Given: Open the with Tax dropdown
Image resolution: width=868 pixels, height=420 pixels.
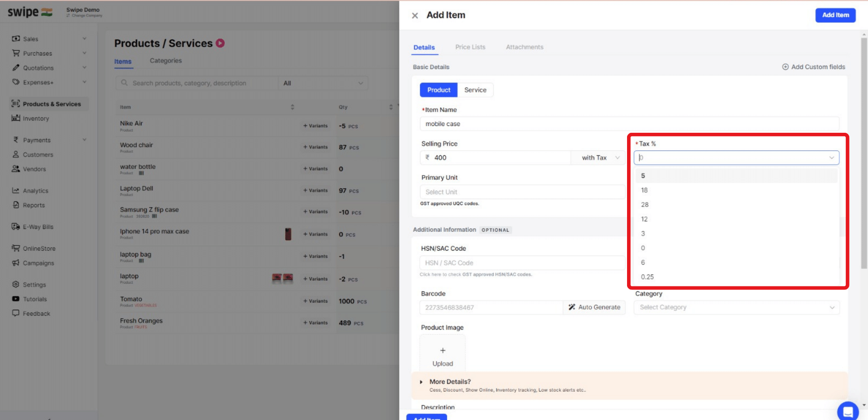Looking at the screenshot, I should (598, 158).
